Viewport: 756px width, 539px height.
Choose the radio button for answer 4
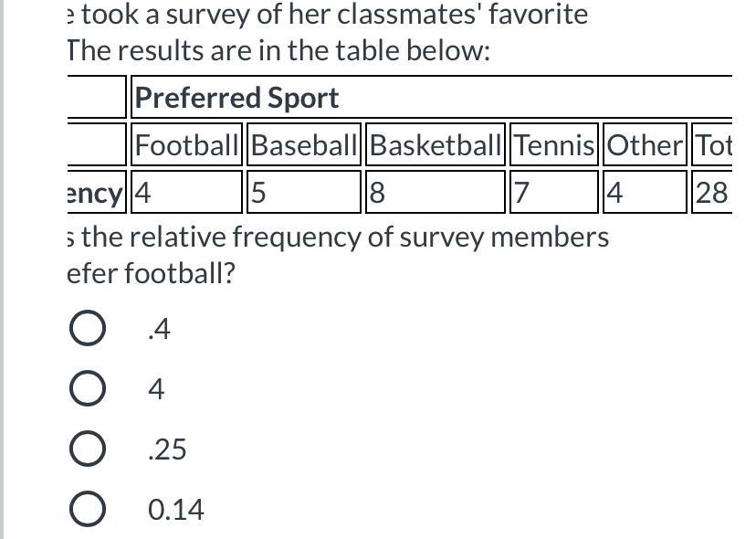click(x=86, y=389)
